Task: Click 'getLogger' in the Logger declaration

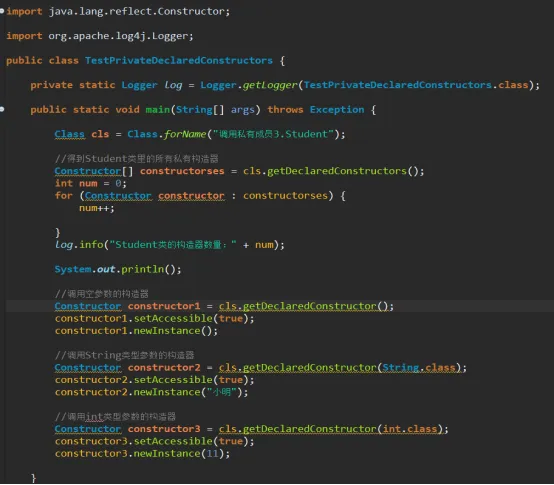Action: (270, 85)
